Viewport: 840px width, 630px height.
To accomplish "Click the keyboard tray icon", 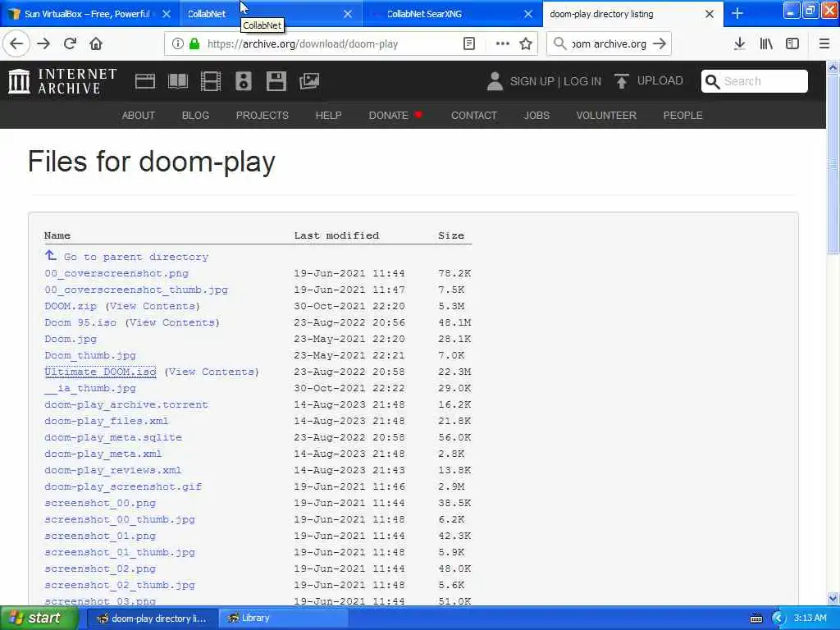I will [756, 619].
